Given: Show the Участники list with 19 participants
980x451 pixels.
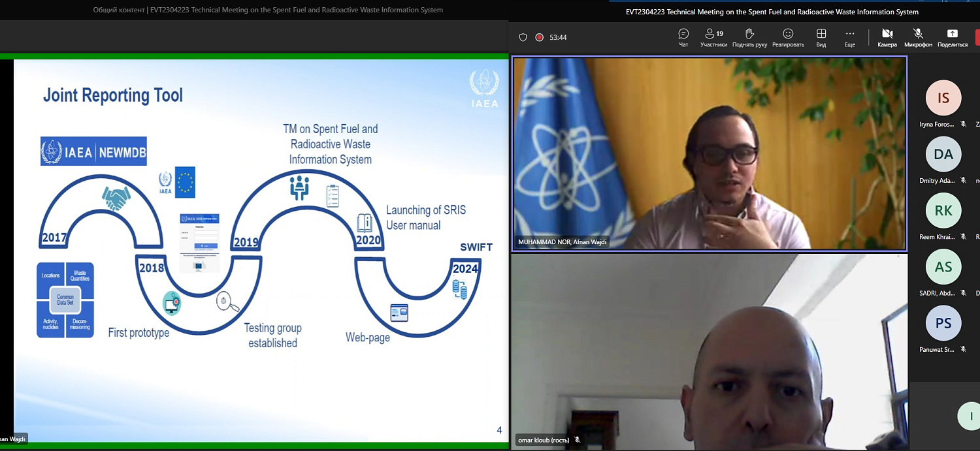Looking at the screenshot, I should (713, 37).
